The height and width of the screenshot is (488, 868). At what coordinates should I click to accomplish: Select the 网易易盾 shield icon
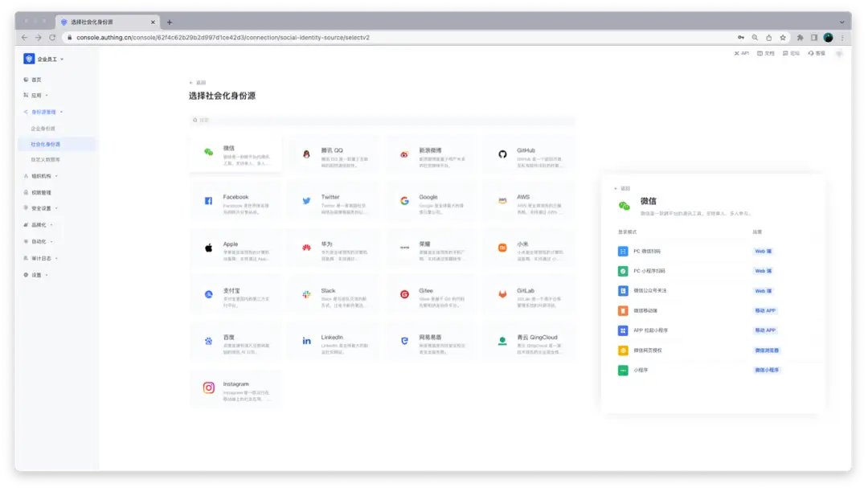(404, 341)
